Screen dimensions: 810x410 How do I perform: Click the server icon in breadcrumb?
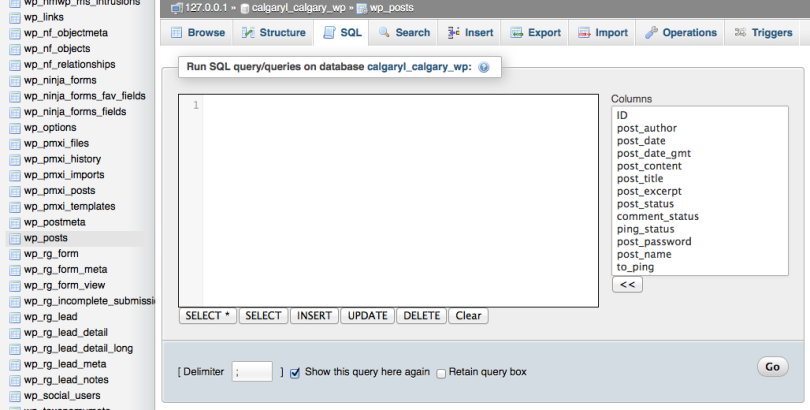[x=177, y=8]
